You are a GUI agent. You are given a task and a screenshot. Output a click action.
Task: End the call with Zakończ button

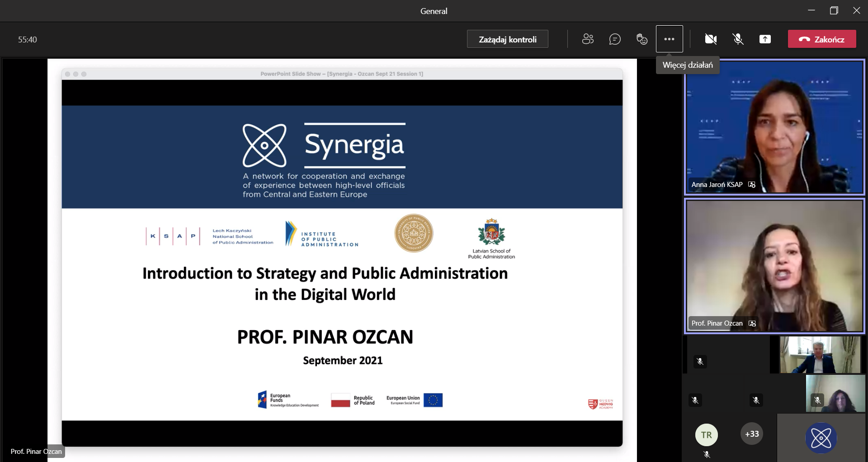point(822,39)
